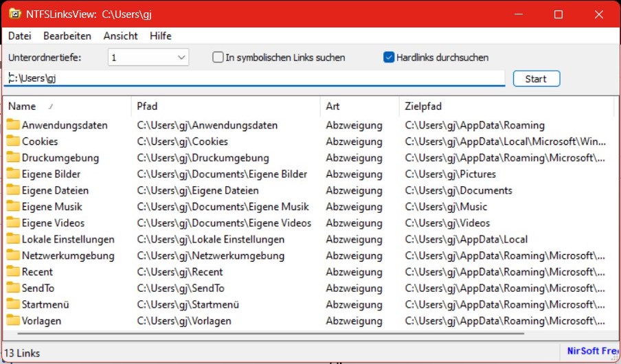
Task: Click the horizontal scrollbar of the list
Action: [271, 334]
